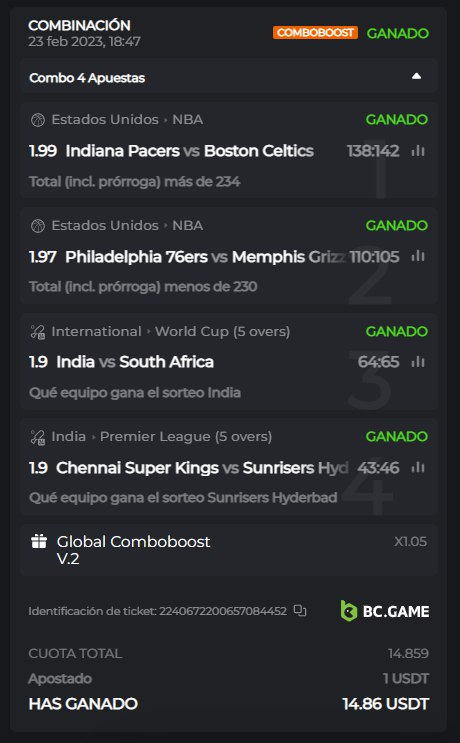Collapse the Combo 4 Apuestas section
Image resolution: width=460 pixels, height=743 pixels.
[416, 76]
